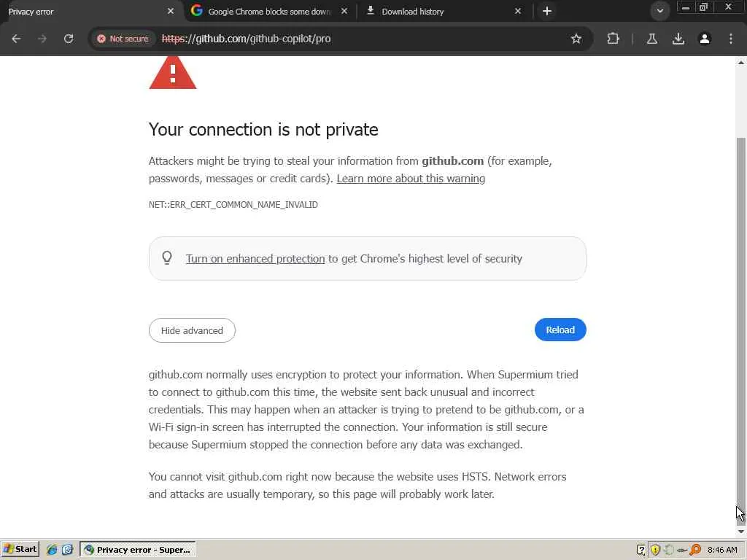
Task: Open the Extensions puzzle icon
Action: pos(613,39)
